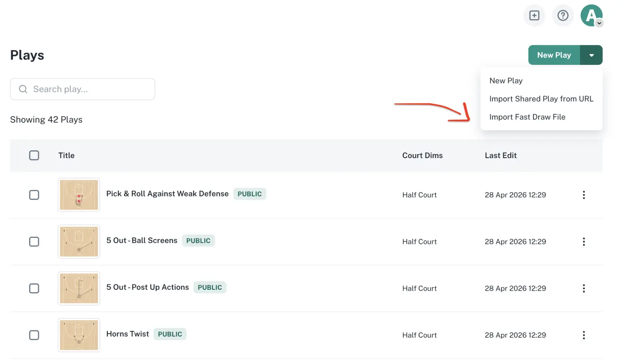This screenshot has height=364, width=623.
Task: Open the Pick & Roll play thumbnail
Action: (x=79, y=195)
